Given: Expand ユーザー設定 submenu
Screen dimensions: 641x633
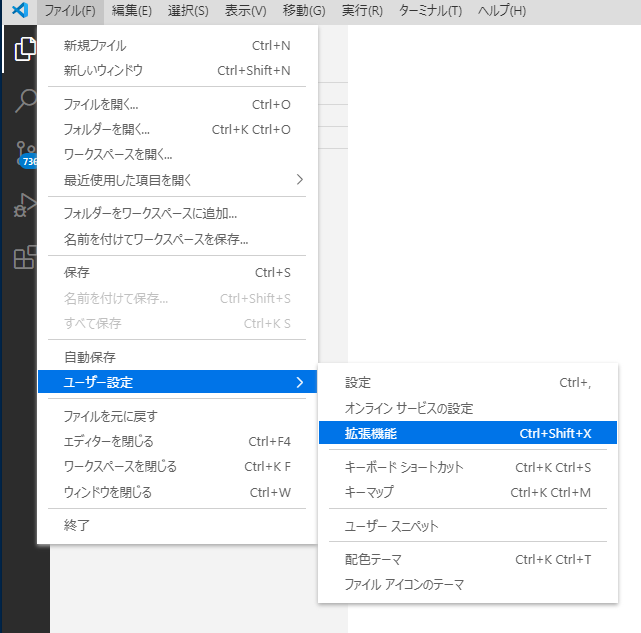Looking at the screenshot, I should [177, 382].
